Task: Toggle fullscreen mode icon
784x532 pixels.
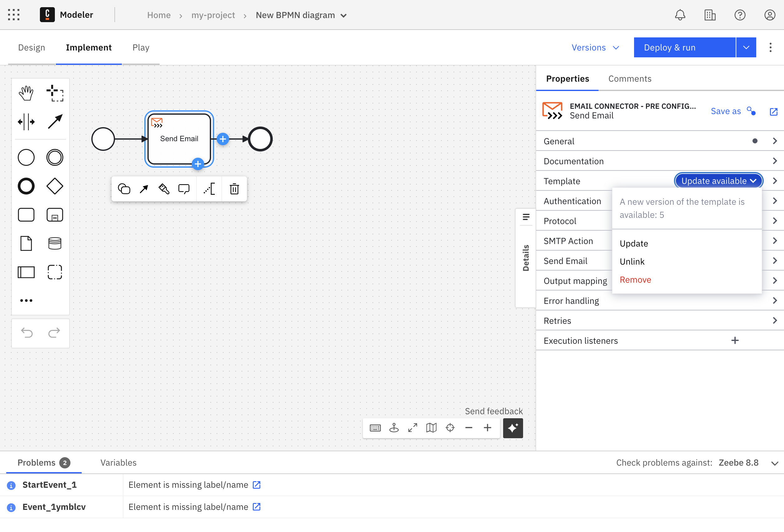Action: point(413,428)
